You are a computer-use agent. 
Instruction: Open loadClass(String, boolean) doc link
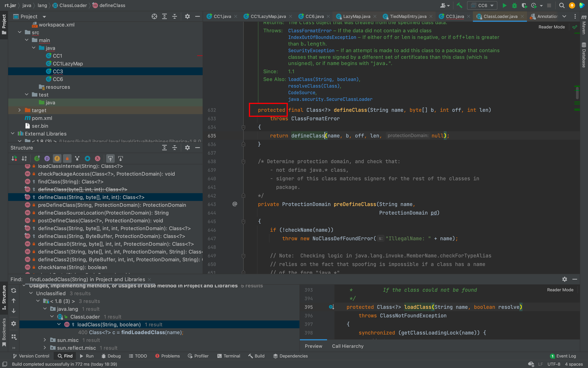pos(323,79)
